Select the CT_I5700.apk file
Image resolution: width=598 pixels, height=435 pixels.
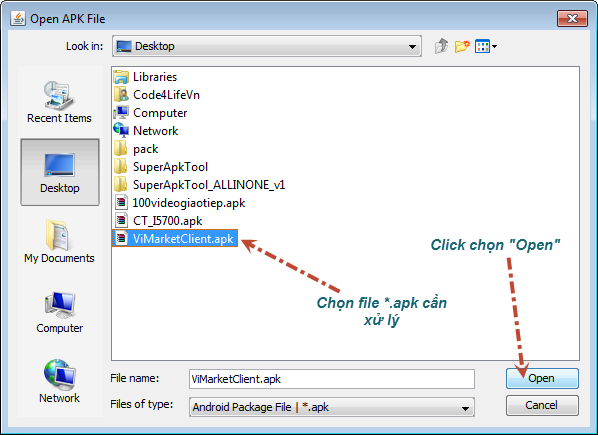158,221
